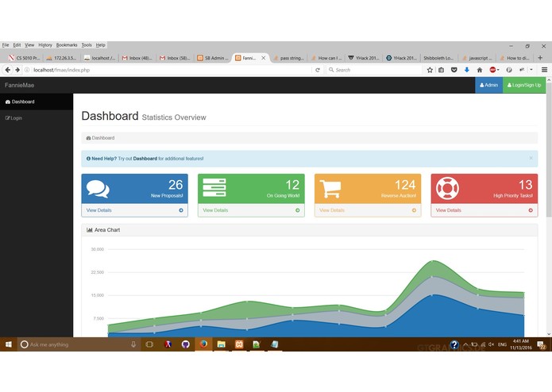Go back with the browser back arrow

[8, 70]
